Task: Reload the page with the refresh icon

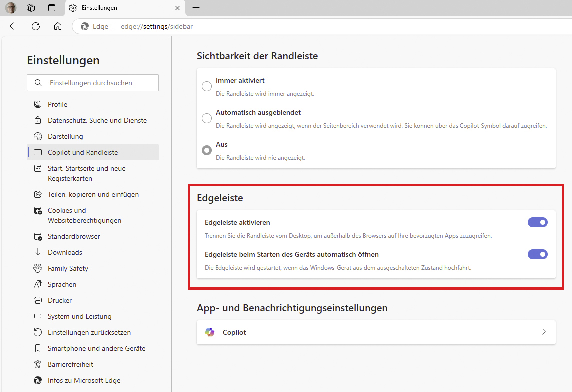Action: click(36, 26)
